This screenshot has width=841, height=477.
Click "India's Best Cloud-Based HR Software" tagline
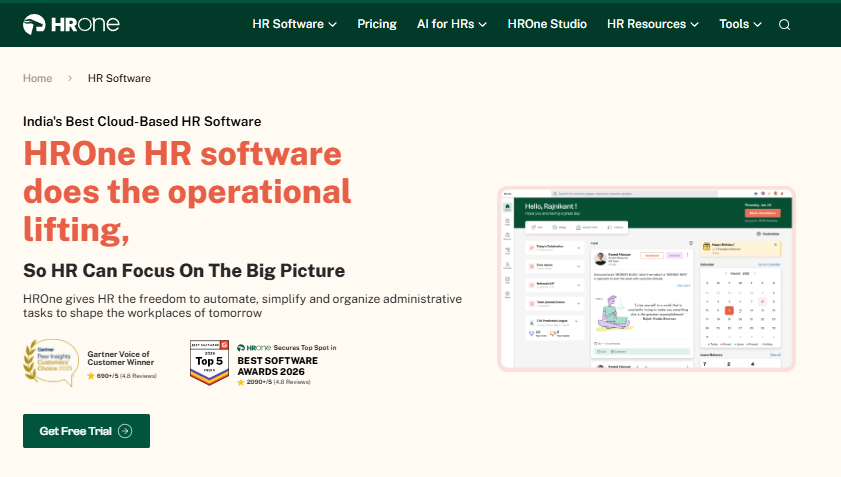pyautogui.click(x=142, y=121)
